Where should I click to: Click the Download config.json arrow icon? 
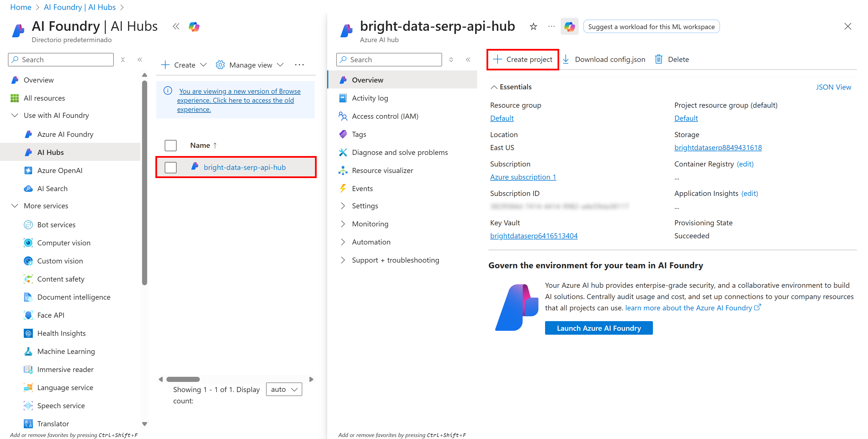(x=566, y=60)
